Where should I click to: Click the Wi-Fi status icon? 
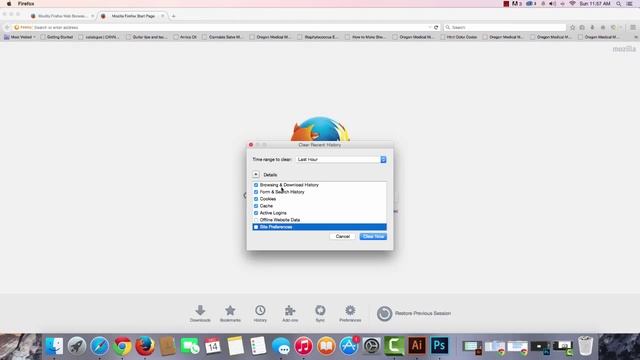(572, 4)
